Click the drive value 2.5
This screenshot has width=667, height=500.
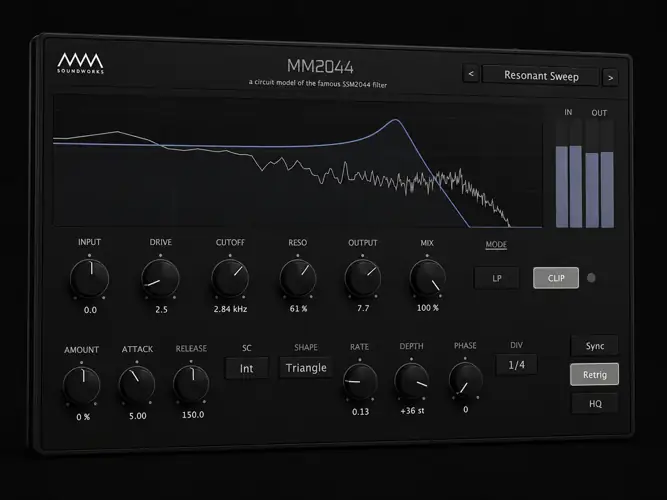(161, 309)
